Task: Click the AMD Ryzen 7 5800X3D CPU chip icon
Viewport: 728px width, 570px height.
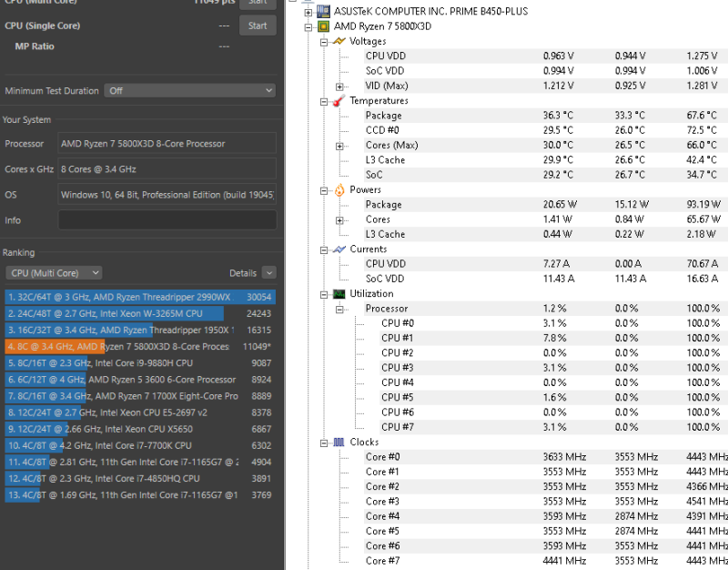Action: pos(323,26)
